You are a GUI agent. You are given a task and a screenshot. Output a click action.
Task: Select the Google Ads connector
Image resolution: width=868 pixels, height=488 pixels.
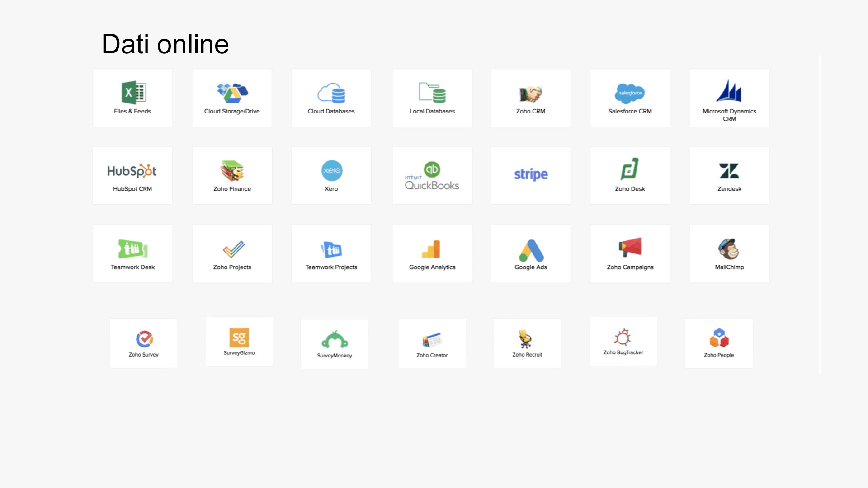(x=531, y=254)
